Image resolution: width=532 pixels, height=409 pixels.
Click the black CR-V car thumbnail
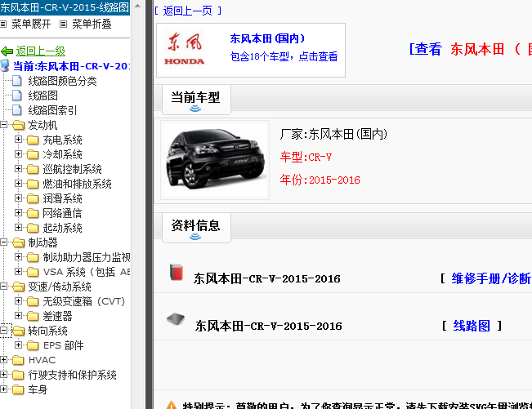[x=215, y=160]
